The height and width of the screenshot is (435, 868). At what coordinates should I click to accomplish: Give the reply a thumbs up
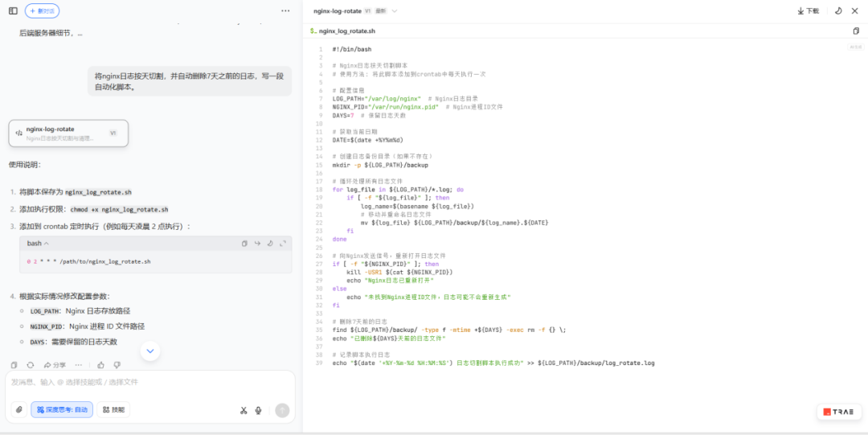[100, 365]
